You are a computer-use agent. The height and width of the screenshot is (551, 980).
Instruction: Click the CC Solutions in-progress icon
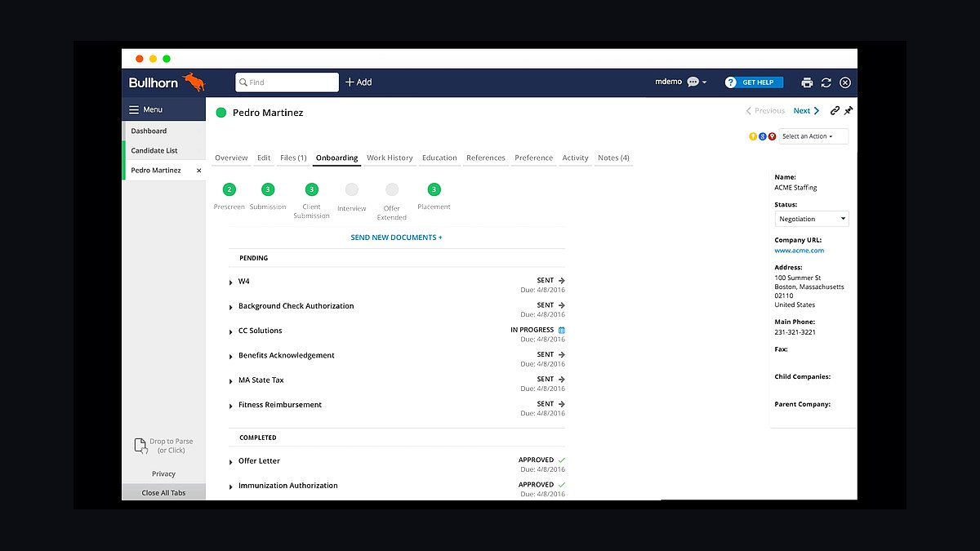tap(562, 330)
